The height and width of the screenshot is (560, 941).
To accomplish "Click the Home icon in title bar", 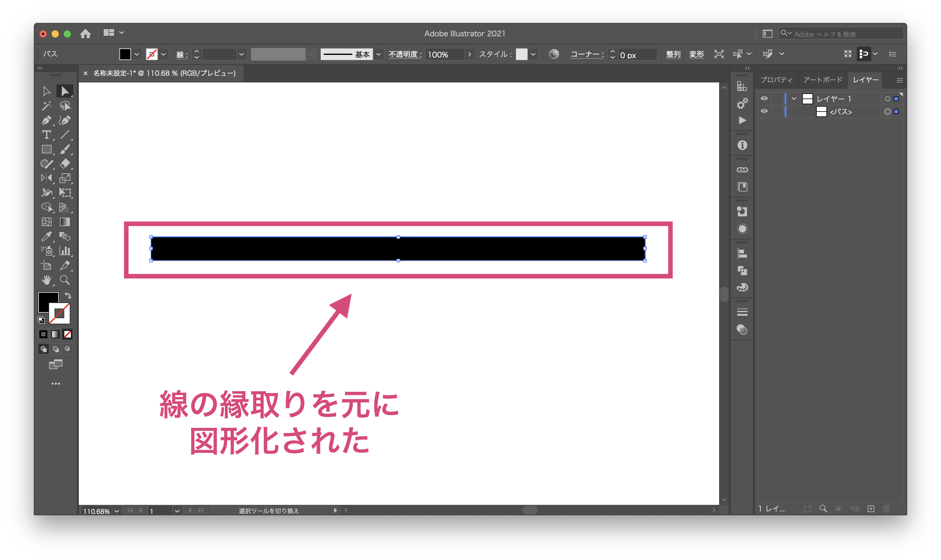I will pyautogui.click(x=85, y=34).
